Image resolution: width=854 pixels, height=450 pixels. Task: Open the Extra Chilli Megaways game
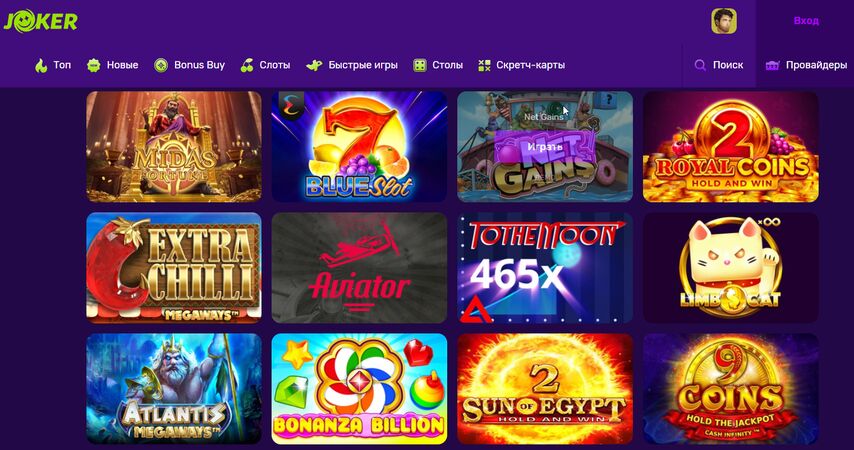point(174,267)
